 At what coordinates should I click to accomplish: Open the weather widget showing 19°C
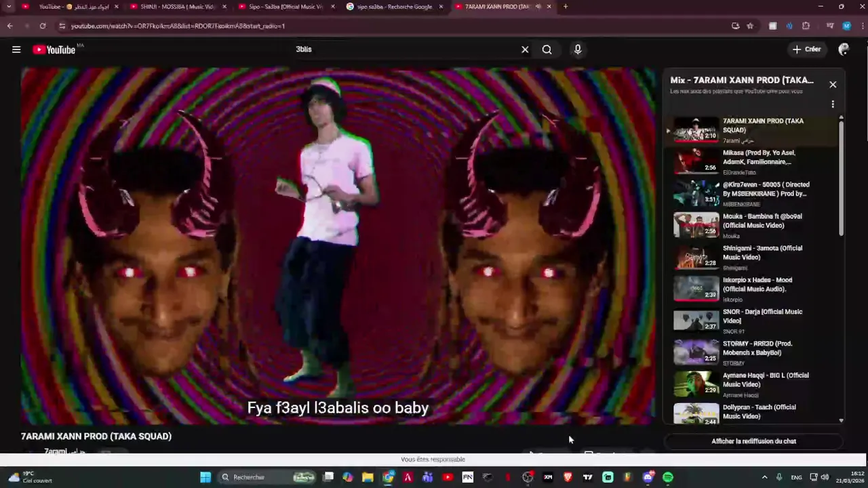[30, 477]
